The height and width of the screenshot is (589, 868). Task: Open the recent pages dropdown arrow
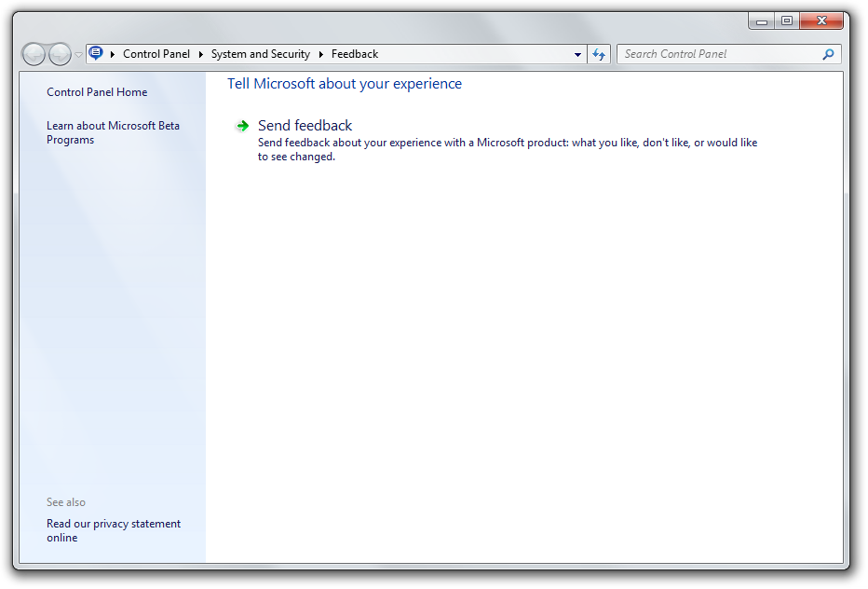click(78, 54)
